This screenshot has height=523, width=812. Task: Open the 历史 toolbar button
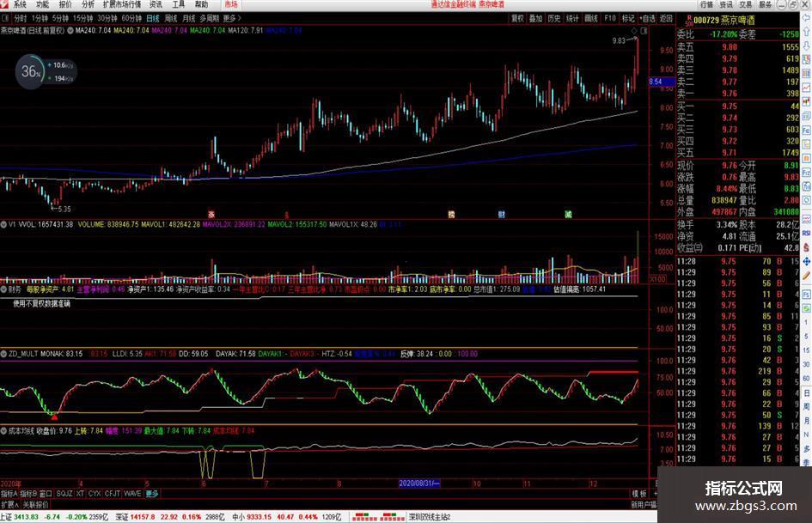click(x=554, y=18)
